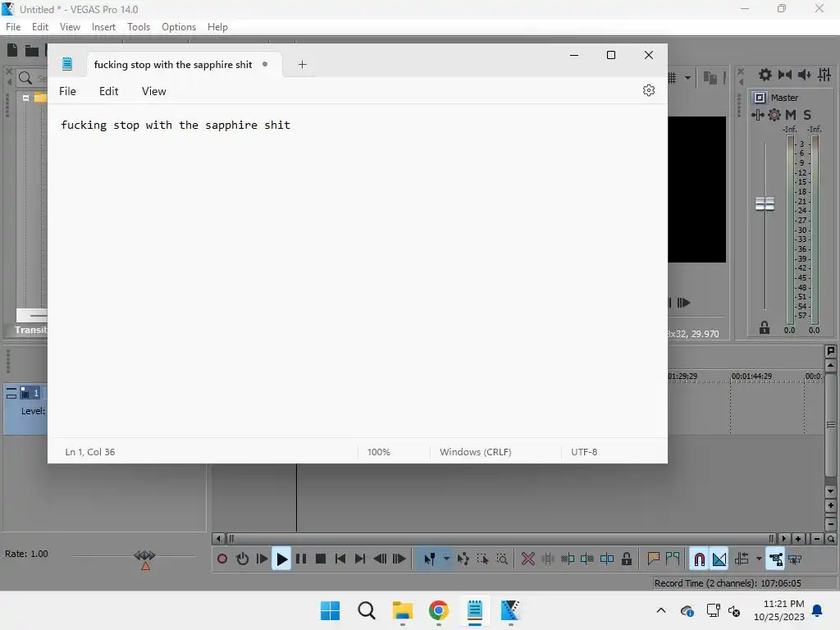Open the File menu in VEGAS Pro
The image size is (840, 630).
[x=13, y=27]
